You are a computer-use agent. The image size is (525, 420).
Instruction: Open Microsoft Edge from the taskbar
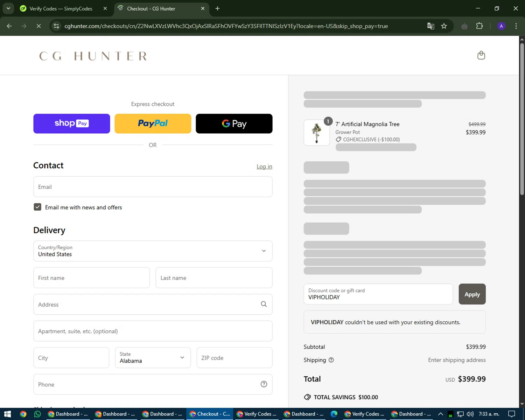[x=334, y=414]
